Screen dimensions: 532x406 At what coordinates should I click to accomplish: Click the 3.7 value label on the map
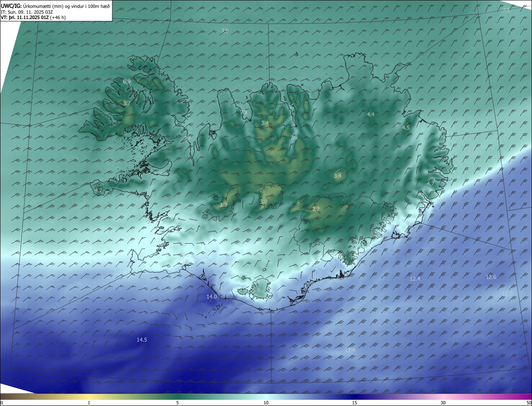pyautogui.click(x=127, y=103)
